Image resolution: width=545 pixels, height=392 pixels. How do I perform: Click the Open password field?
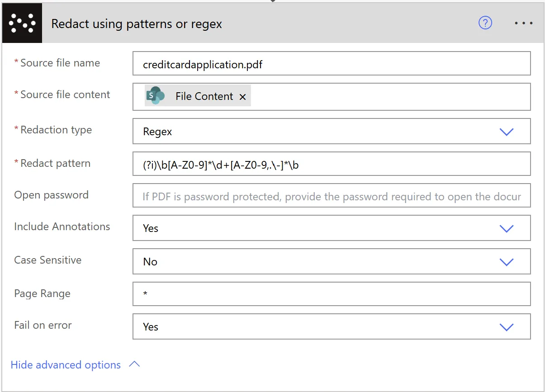tap(332, 195)
